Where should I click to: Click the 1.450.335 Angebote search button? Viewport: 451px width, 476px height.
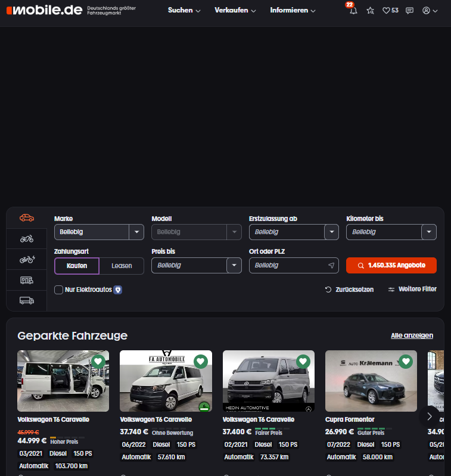pyautogui.click(x=391, y=265)
